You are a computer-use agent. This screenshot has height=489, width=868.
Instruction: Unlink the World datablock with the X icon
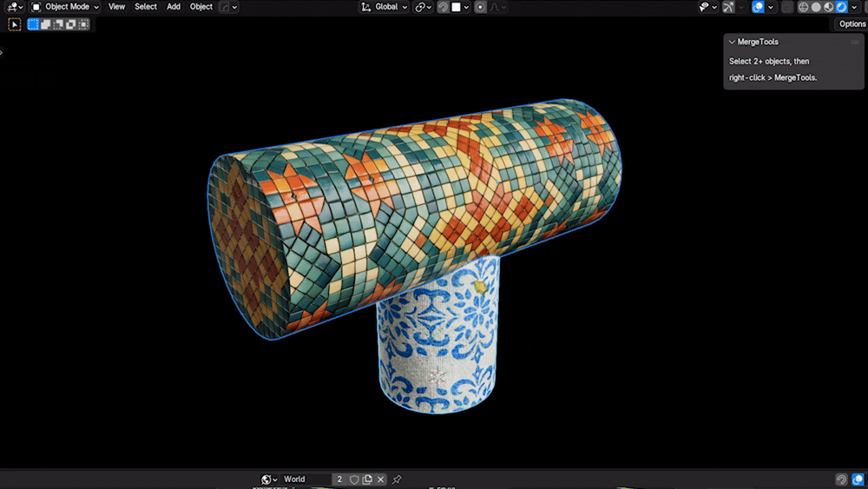(x=381, y=479)
